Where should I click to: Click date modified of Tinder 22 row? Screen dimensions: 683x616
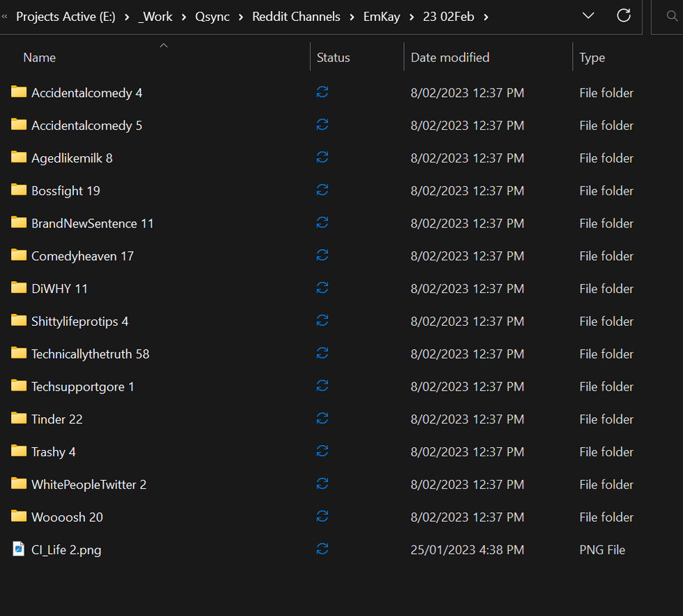(x=467, y=419)
